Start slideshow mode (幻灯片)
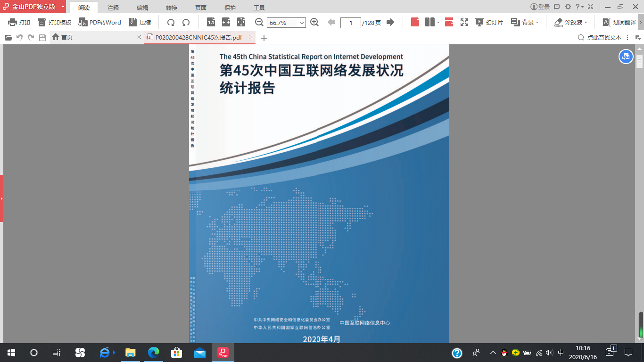This screenshot has height=362, width=644. pos(489,23)
